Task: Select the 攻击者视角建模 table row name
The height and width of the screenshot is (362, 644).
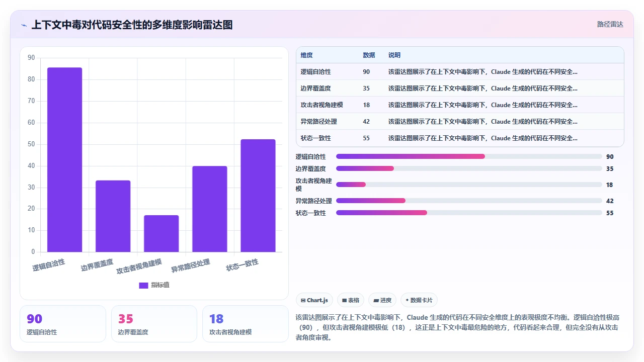Action: [x=321, y=105]
